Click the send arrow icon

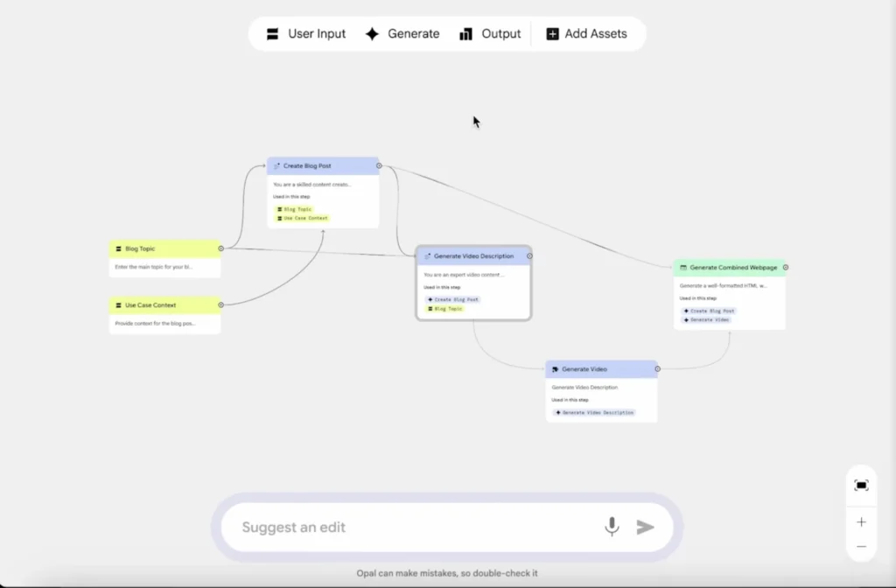645,527
